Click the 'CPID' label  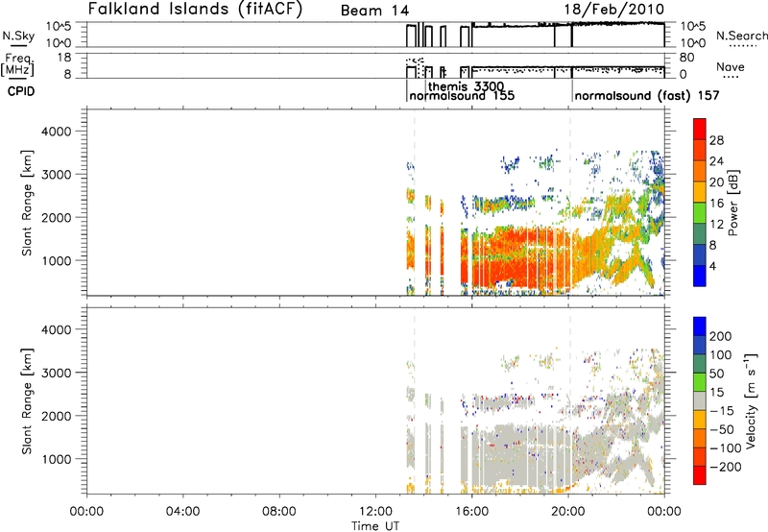pos(21,91)
